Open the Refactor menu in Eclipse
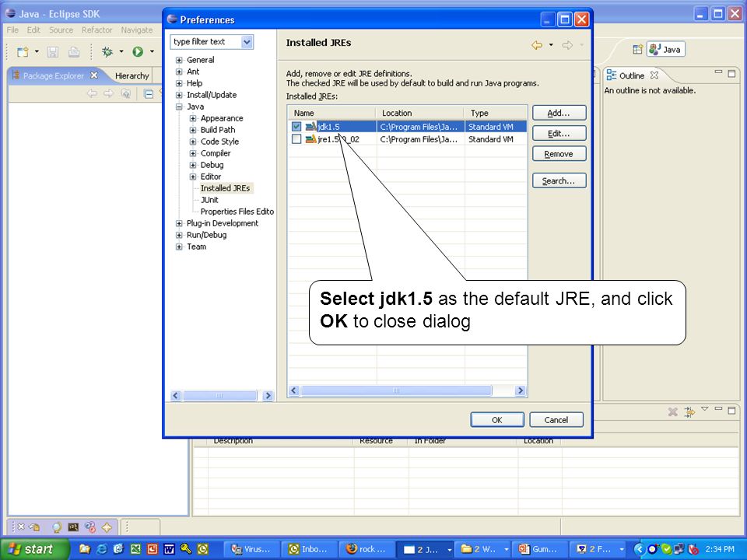 click(x=96, y=30)
